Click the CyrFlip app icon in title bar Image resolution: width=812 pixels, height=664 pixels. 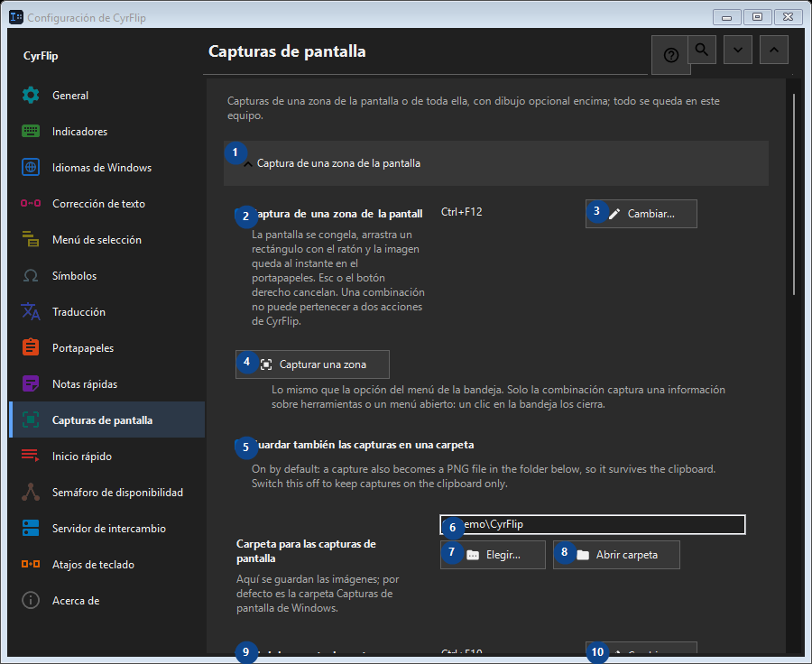[x=16, y=17]
